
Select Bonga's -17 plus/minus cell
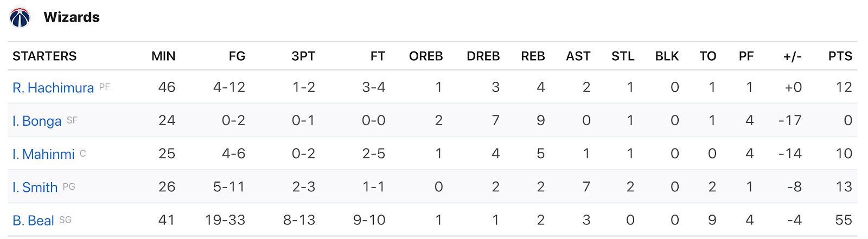[x=790, y=120]
